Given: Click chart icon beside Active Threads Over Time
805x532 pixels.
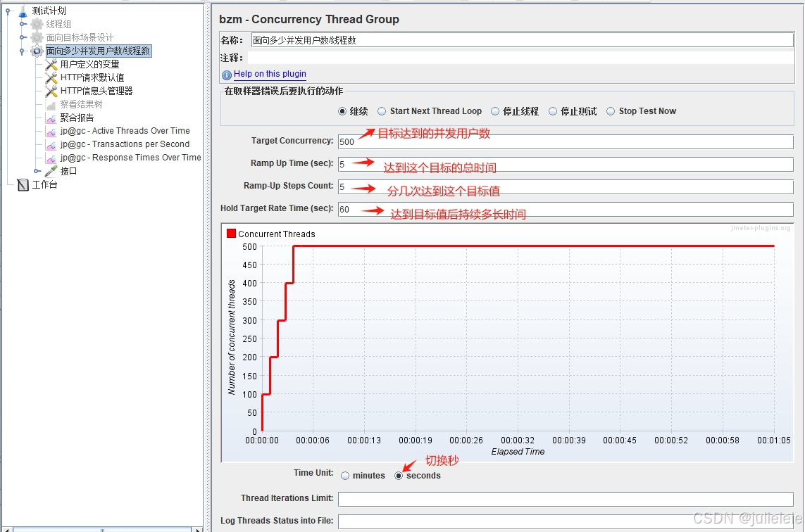Looking at the screenshot, I should coord(51,132).
